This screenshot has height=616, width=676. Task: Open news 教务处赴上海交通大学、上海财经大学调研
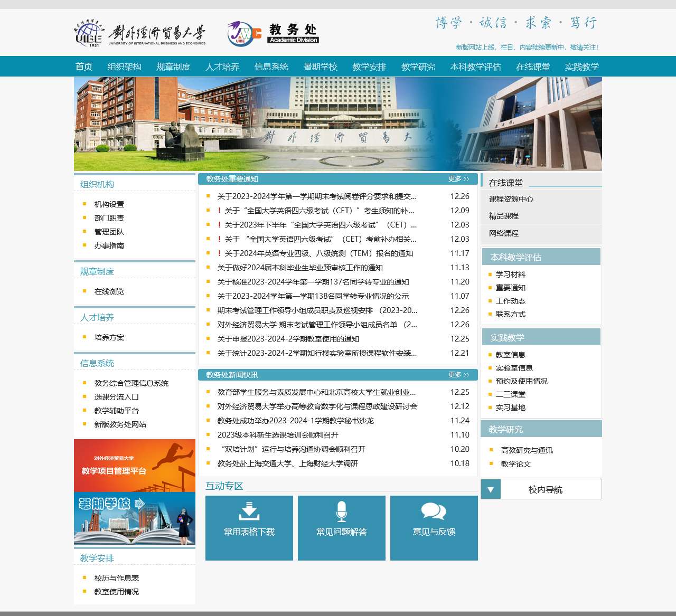pyautogui.click(x=288, y=463)
